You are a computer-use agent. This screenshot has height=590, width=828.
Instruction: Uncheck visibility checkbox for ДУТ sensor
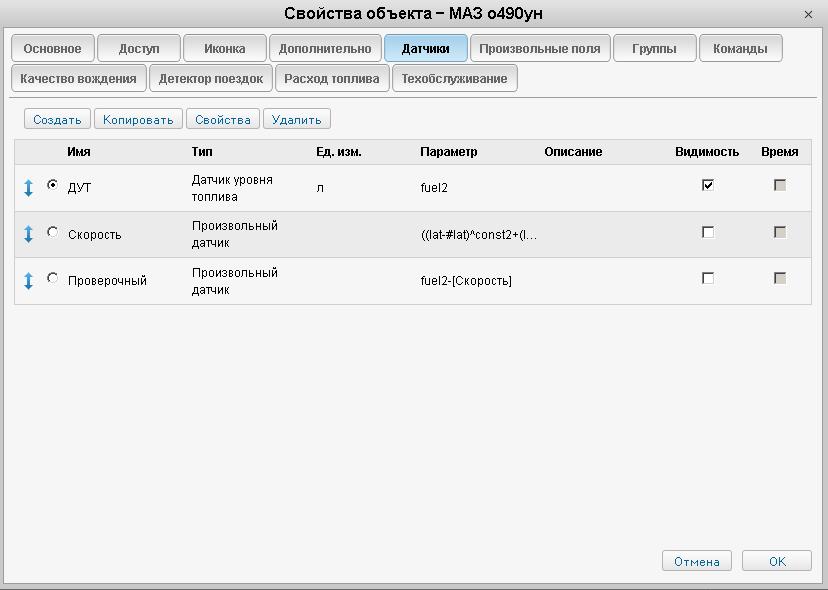tap(708, 185)
